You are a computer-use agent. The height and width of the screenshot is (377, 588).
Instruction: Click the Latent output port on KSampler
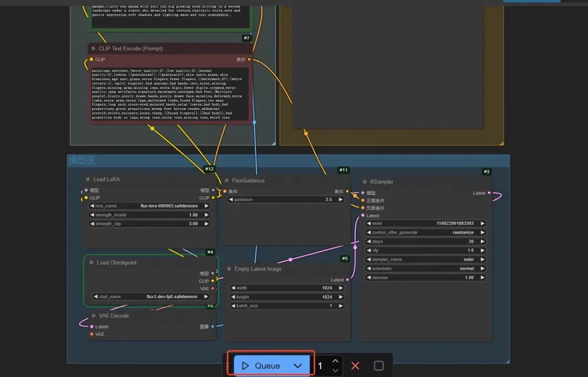[x=489, y=193]
